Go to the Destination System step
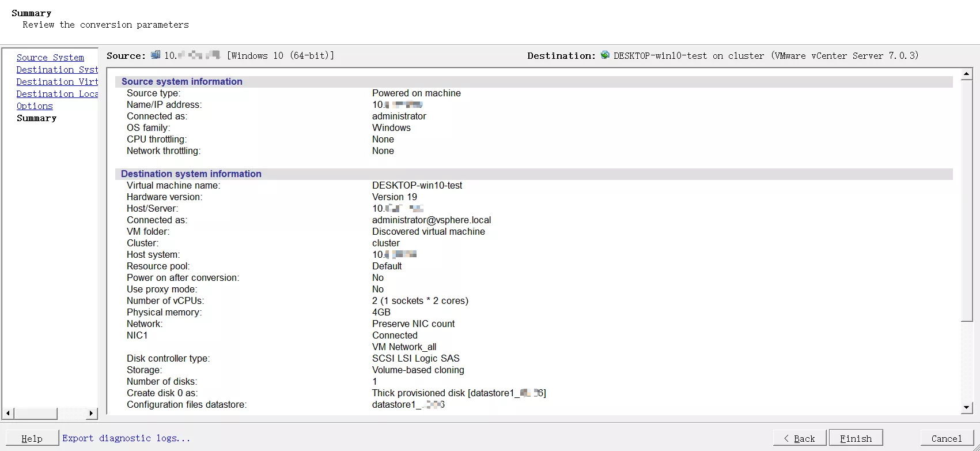Viewport: 980px width, 451px height. pos(57,70)
